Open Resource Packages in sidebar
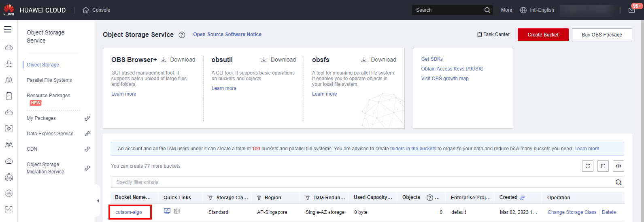This screenshot has width=644, height=222. 48,96
